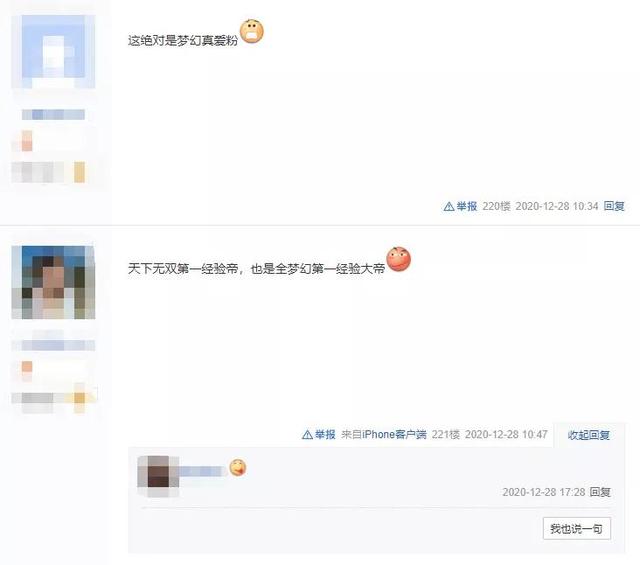Click the warning icon on floor 220
The image size is (640, 565).
[449, 207]
